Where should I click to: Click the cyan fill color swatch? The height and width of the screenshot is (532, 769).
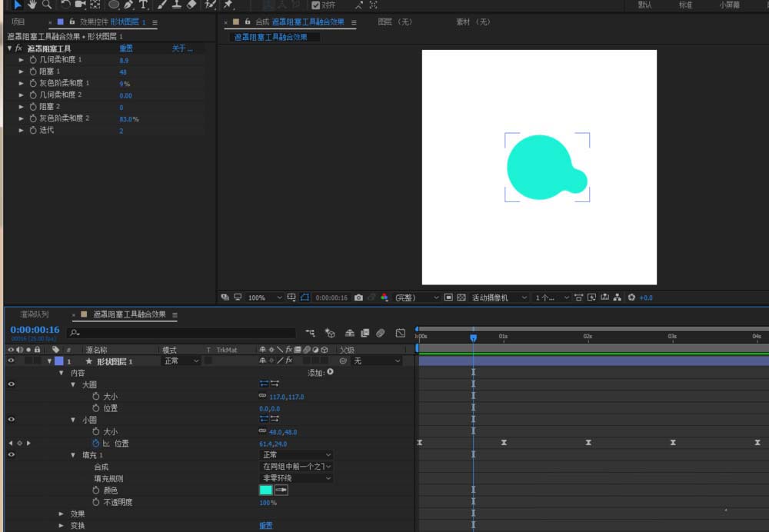[x=266, y=490]
